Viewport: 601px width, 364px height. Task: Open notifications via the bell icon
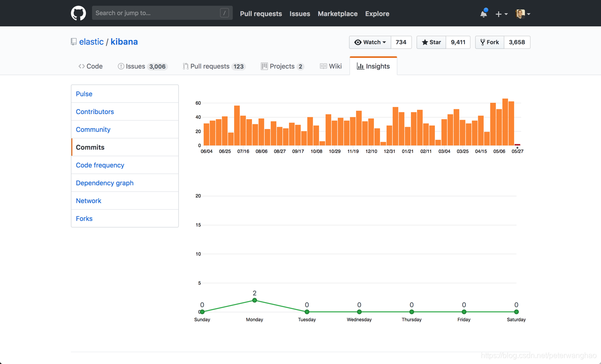483,13
